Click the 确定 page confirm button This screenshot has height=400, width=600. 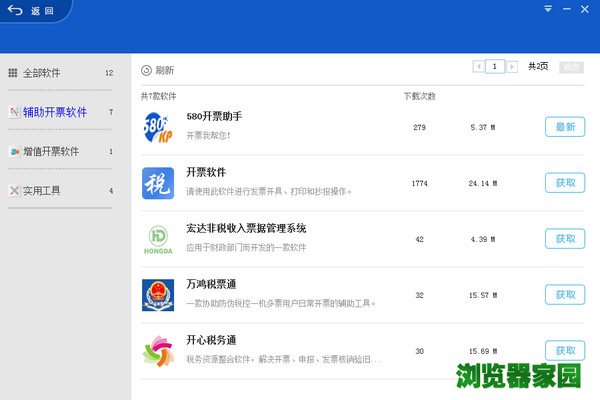571,66
